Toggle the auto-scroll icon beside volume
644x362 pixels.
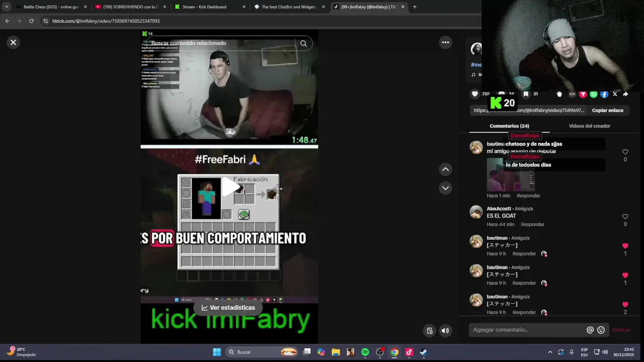tap(430, 330)
